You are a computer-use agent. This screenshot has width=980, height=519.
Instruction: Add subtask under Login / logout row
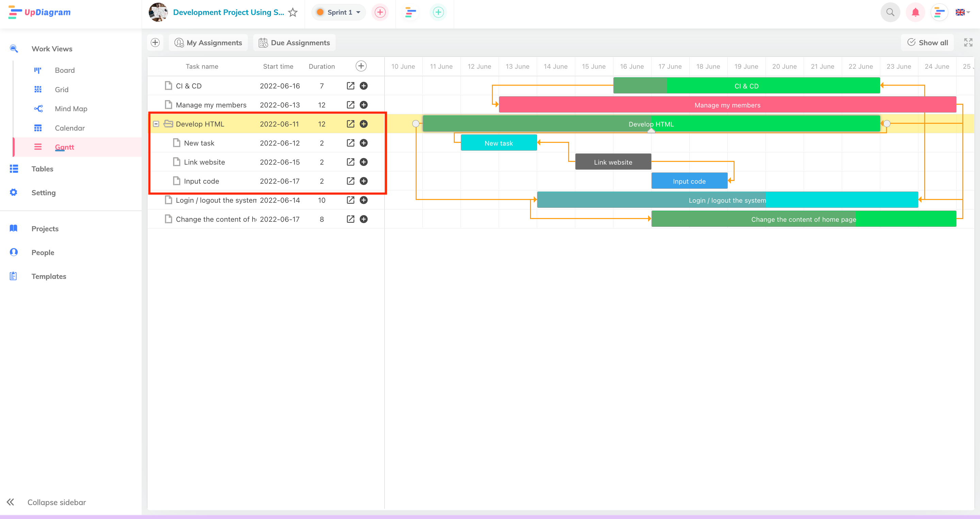point(364,200)
